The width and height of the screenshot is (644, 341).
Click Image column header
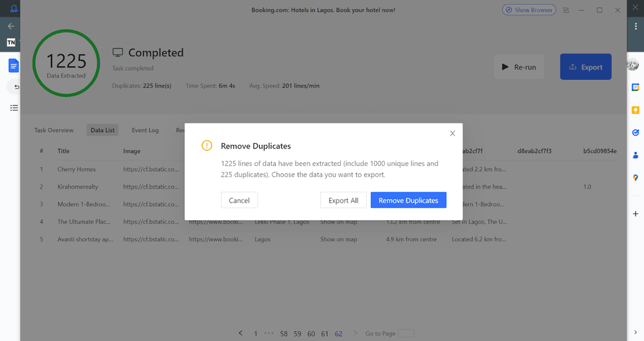132,151
